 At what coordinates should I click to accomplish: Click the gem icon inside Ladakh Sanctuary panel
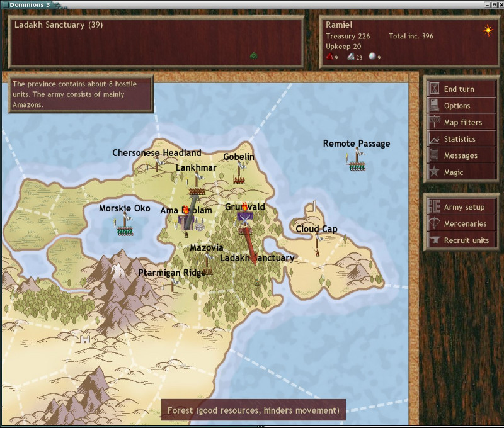pyautogui.click(x=255, y=55)
